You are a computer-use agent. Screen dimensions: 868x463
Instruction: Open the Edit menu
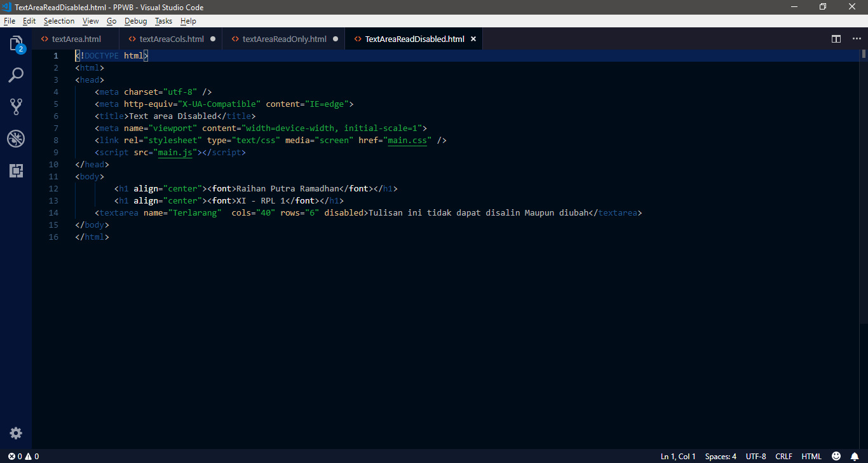pos(29,21)
